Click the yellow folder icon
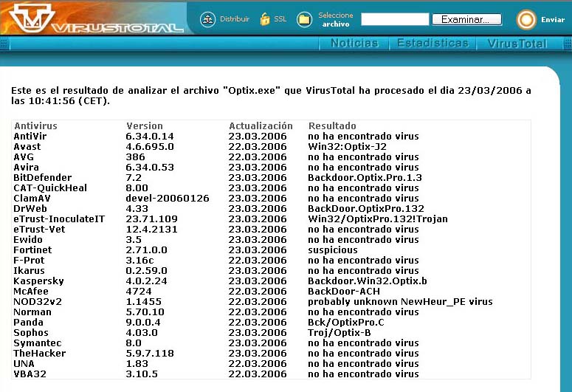This screenshot has width=572, height=392. click(304, 19)
